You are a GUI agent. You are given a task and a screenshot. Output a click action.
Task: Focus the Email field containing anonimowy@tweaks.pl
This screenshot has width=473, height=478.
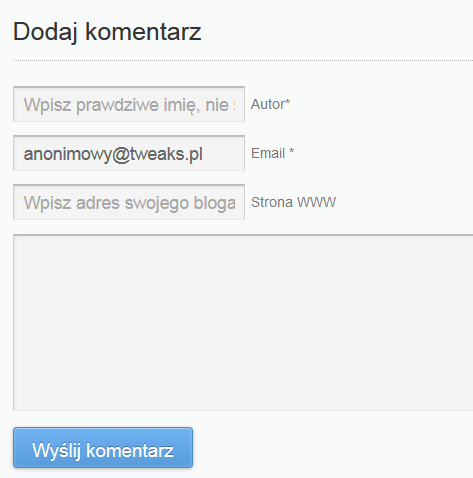129,153
